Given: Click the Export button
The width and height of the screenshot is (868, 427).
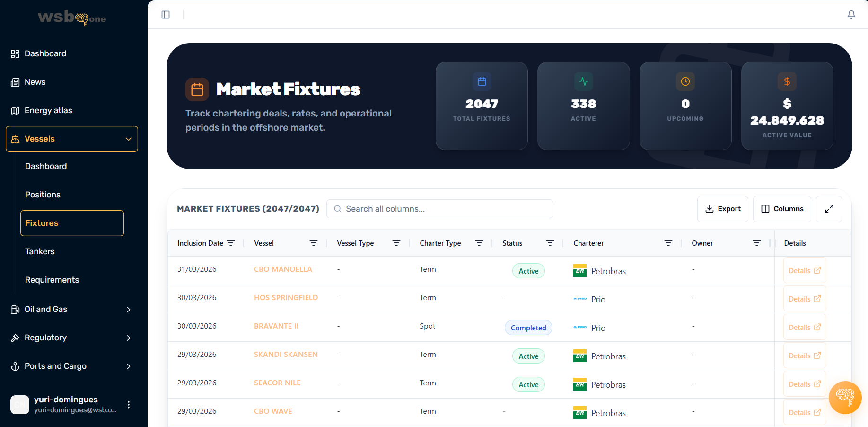Looking at the screenshot, I should point(722,209).
